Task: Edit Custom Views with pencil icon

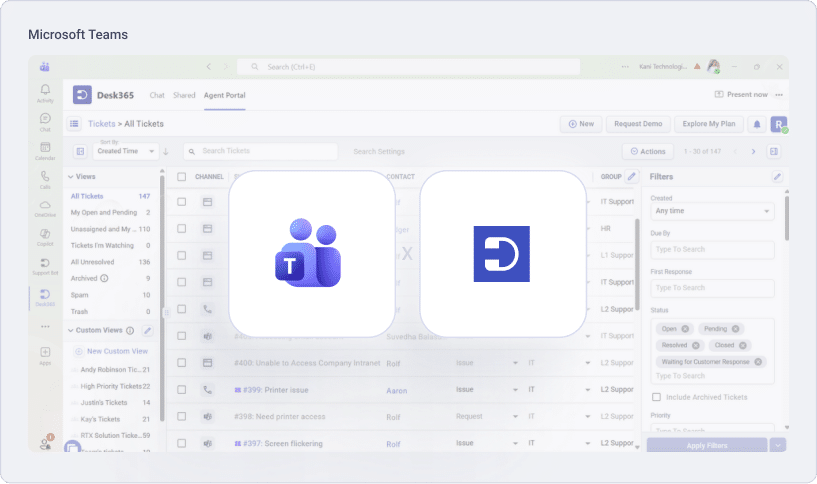Action: pos(147,330)
